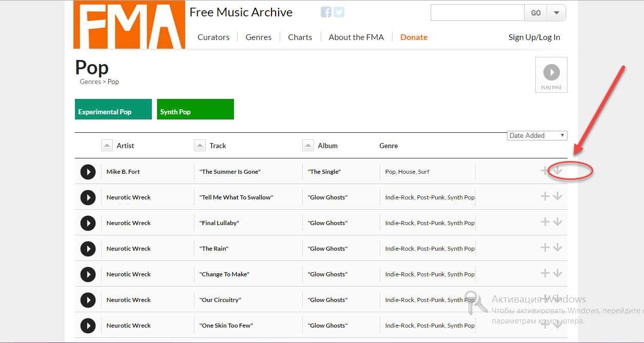Screen dimensions: 644x343
Task: Add "The Summer Is Gone" with plus icon
Action: 545,171
